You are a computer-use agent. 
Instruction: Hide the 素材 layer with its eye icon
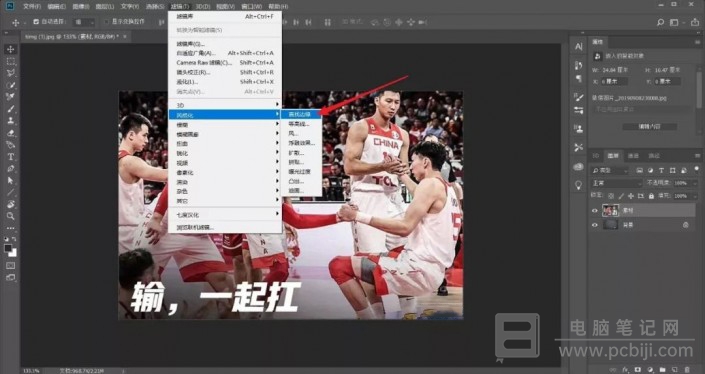pos(595,210)
